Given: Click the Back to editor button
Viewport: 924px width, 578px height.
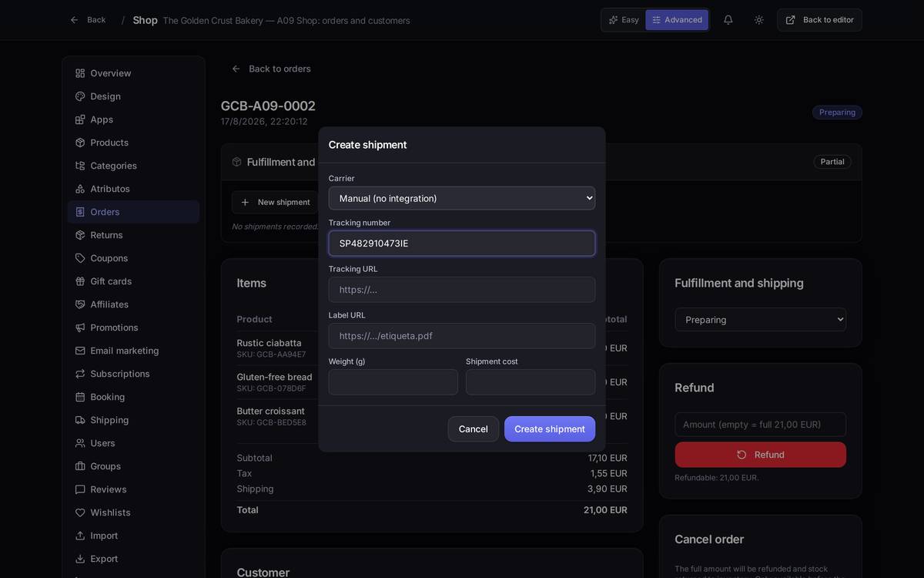Looking at the screenshot, I should coord(819,20).
